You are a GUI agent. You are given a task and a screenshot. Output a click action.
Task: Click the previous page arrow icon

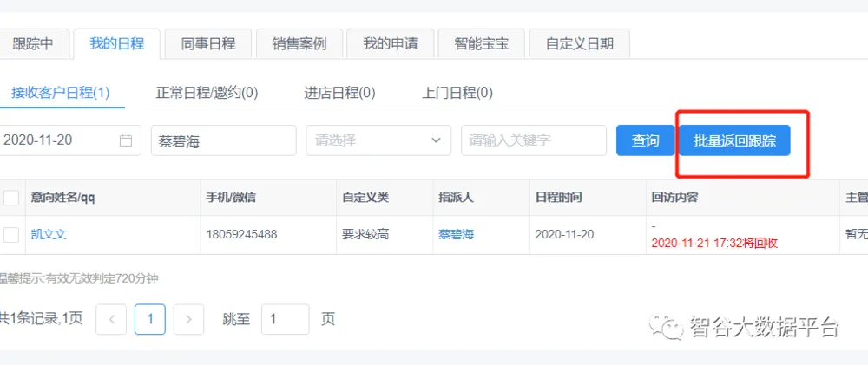[x=111, y=319]
